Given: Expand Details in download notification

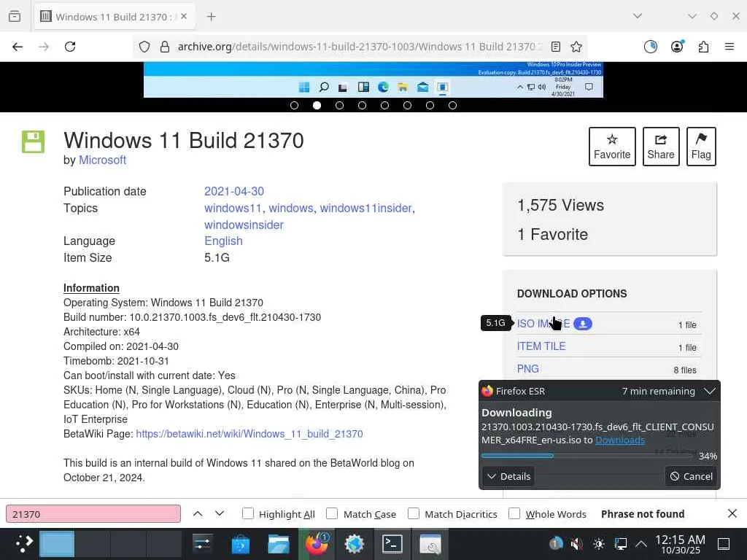Looking at the screenshot, I should tap(508, 476).
